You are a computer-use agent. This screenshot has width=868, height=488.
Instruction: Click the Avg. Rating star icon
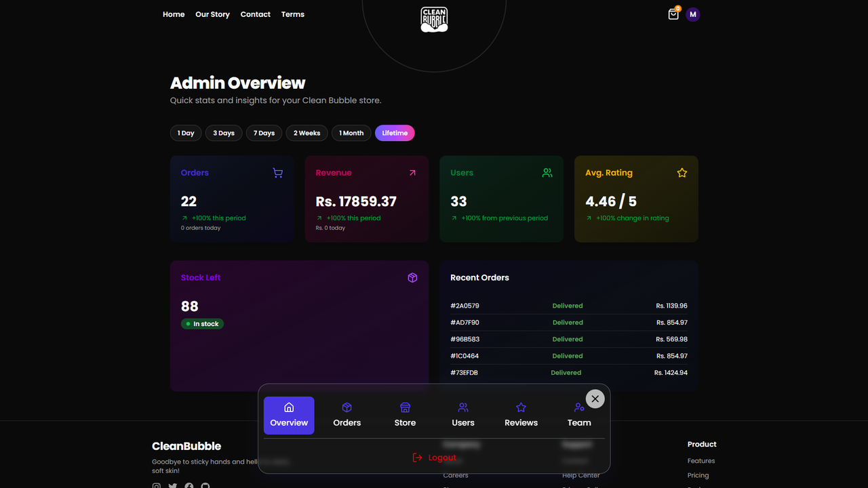682,173
